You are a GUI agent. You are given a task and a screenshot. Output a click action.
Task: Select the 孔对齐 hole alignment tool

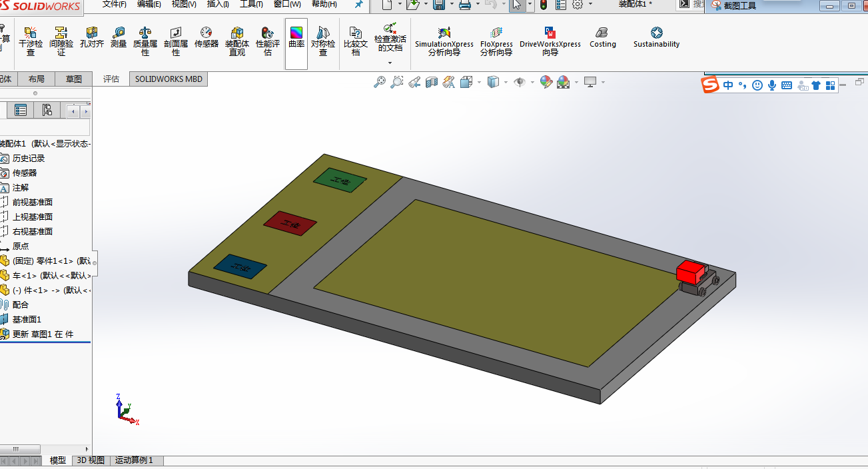click(92, 37)
